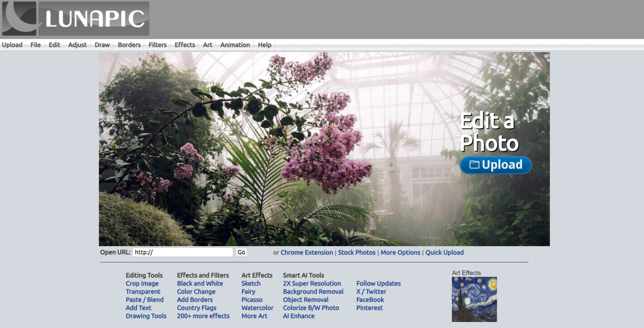Open the Drawing Tools link

point(146,316)
